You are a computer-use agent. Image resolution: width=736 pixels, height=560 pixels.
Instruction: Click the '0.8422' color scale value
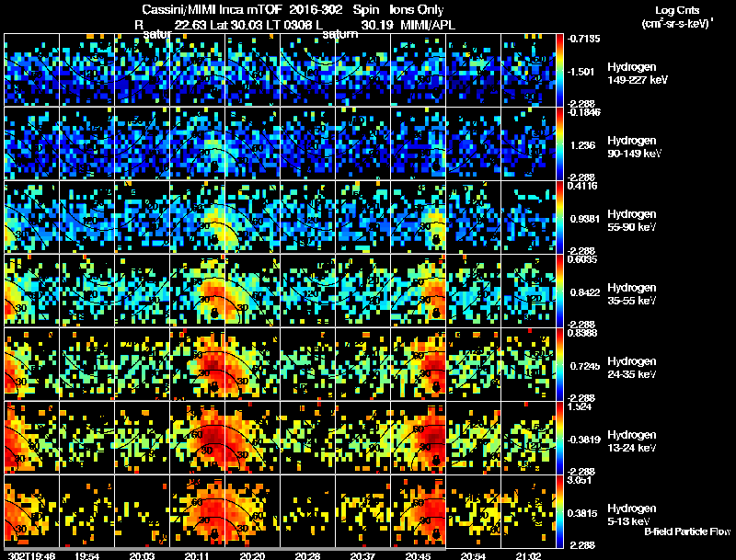tap(585, 292)
